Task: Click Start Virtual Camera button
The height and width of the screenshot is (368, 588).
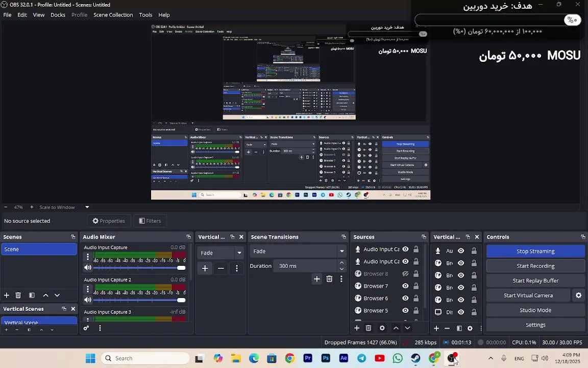Action: pyautogui.click(x=528, y=295)
